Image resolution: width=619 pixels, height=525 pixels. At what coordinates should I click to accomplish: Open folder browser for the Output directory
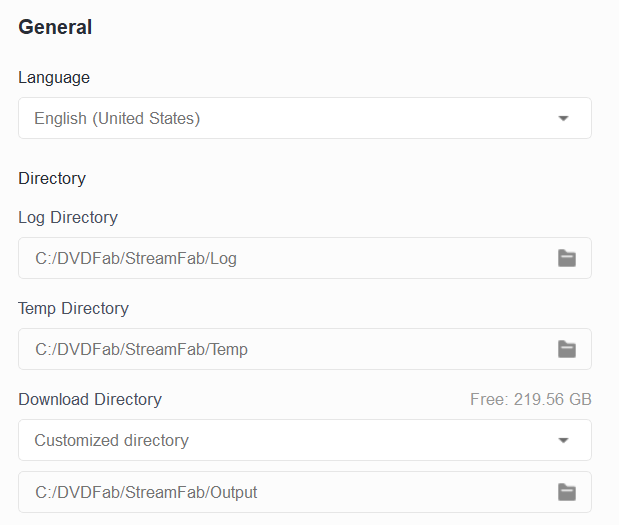click(x=567, y=492)
